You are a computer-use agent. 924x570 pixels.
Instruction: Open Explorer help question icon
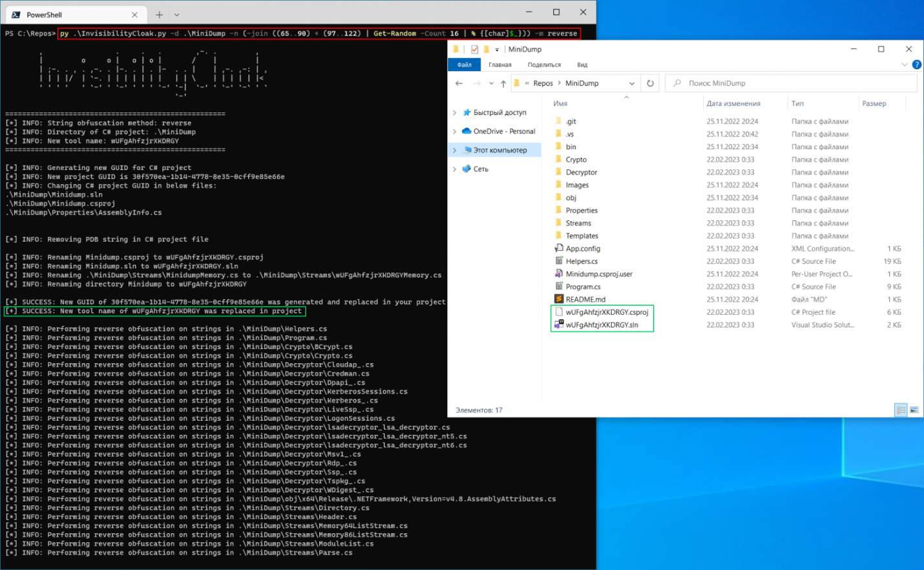pos(916,65)
